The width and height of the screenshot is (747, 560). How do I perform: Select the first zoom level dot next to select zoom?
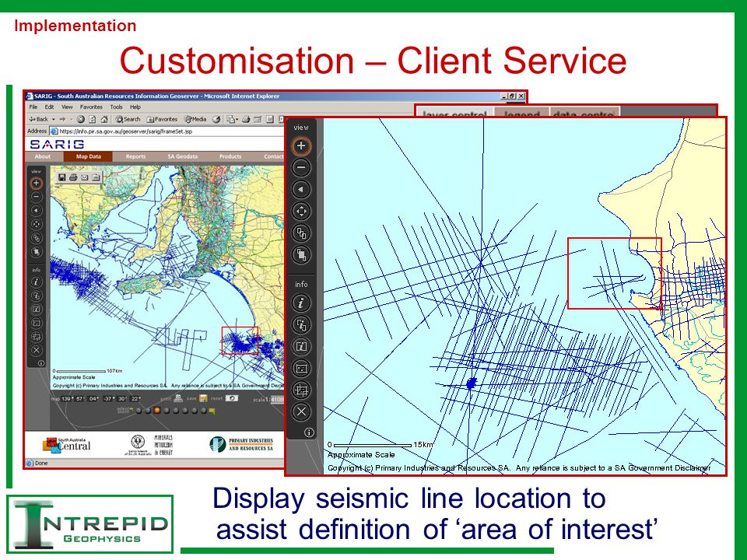point(139,411)
